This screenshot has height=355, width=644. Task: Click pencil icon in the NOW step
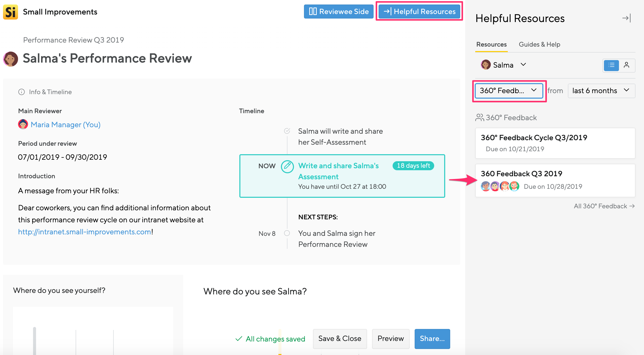coord(287,166)
